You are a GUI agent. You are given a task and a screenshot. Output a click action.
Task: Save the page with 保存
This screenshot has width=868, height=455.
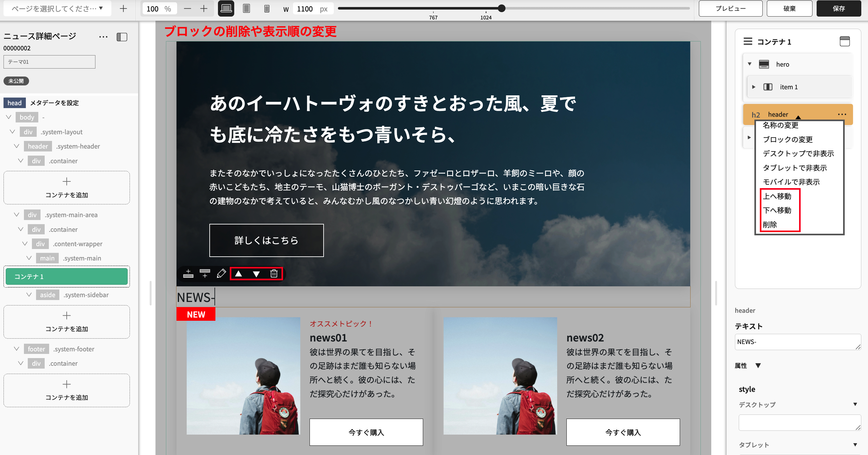(839, 8)
